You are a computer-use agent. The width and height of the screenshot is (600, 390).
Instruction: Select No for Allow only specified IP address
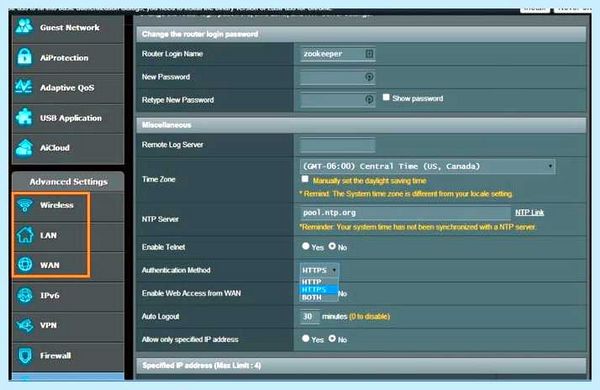coord(332,338)
